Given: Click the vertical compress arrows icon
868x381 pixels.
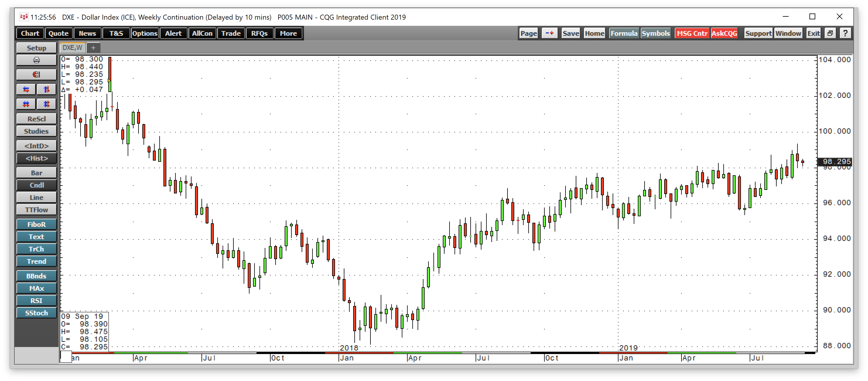Looking at the screenshot, I should click(x=47, y=104).
